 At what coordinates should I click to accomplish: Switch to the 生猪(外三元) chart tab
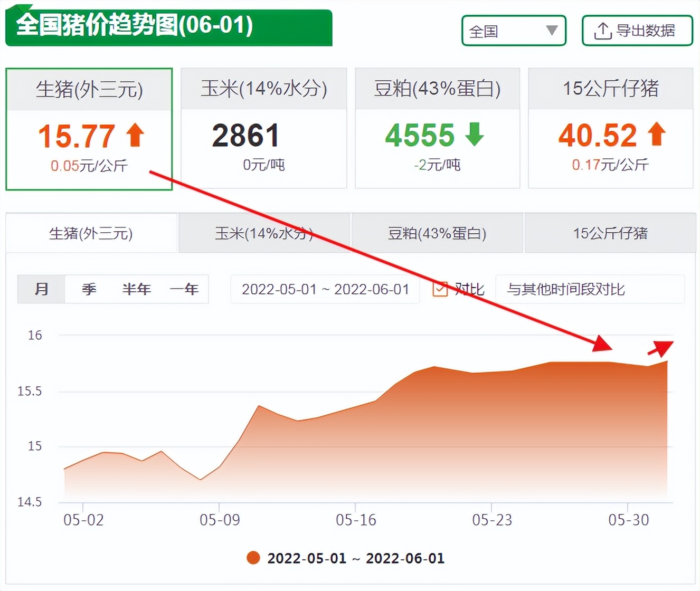point(91,233)
